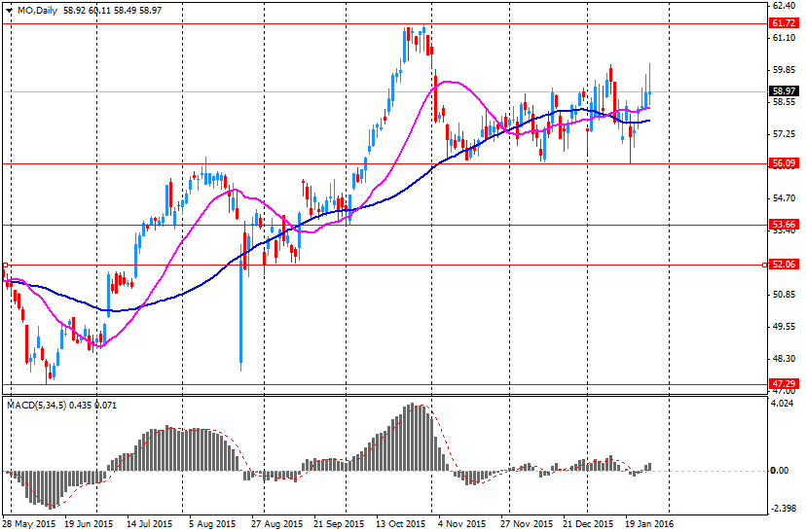This screenshot has height=532, width=806.
Task: Select the 50.85 price scale value
Action: click(784, 295)
